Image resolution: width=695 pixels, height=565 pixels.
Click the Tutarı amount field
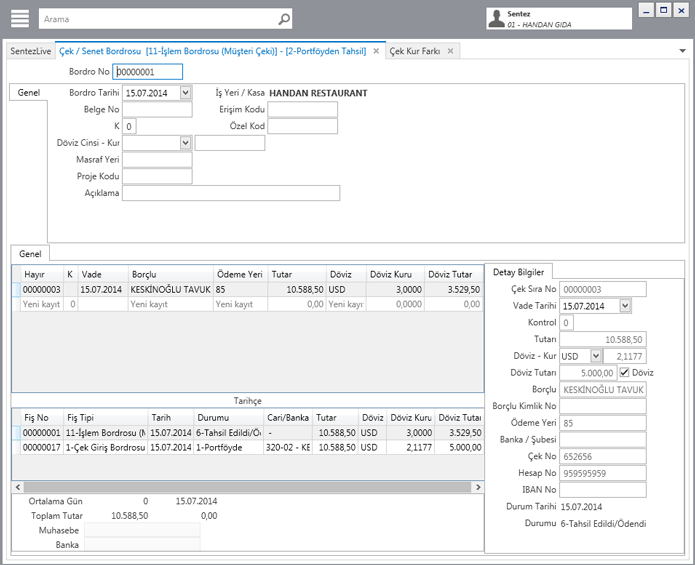(x=603, y=339)
